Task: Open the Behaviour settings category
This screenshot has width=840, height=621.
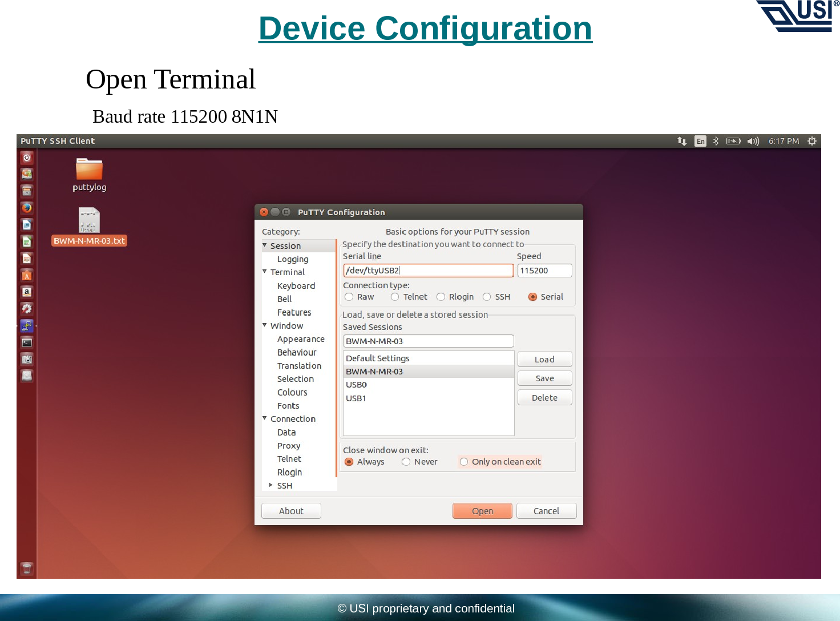Action: (297, 353)
